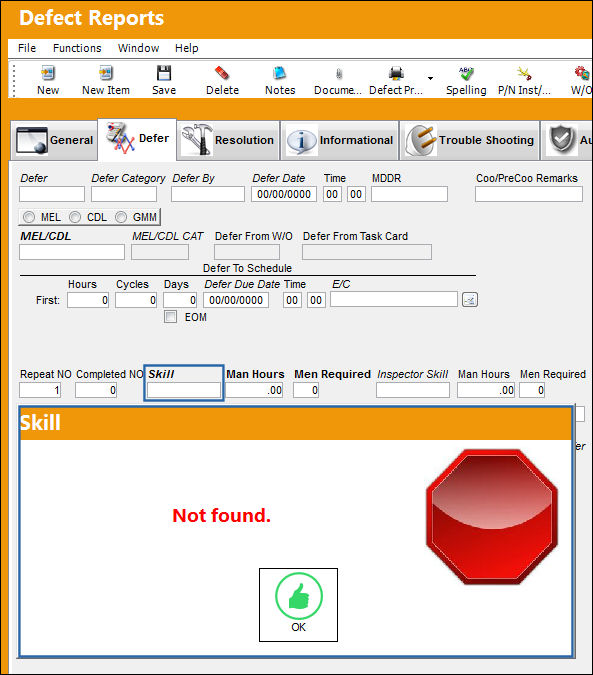Click the Defer From Task Card field
This screenshot has height=675, width=593.
(x=367, y=252)
